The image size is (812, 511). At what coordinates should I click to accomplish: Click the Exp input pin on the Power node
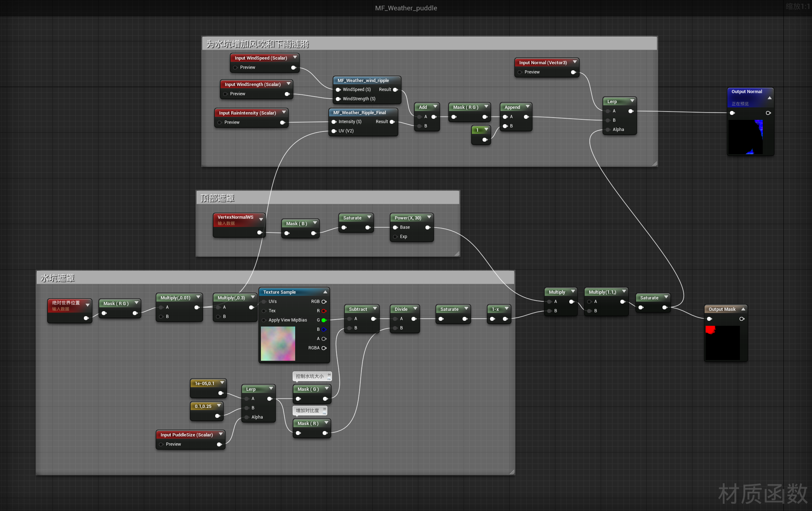point(395,237)
